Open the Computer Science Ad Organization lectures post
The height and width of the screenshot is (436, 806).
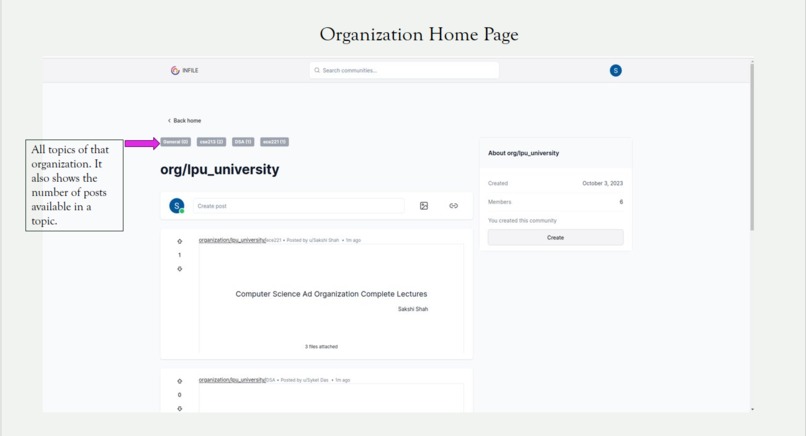[331, 294]
